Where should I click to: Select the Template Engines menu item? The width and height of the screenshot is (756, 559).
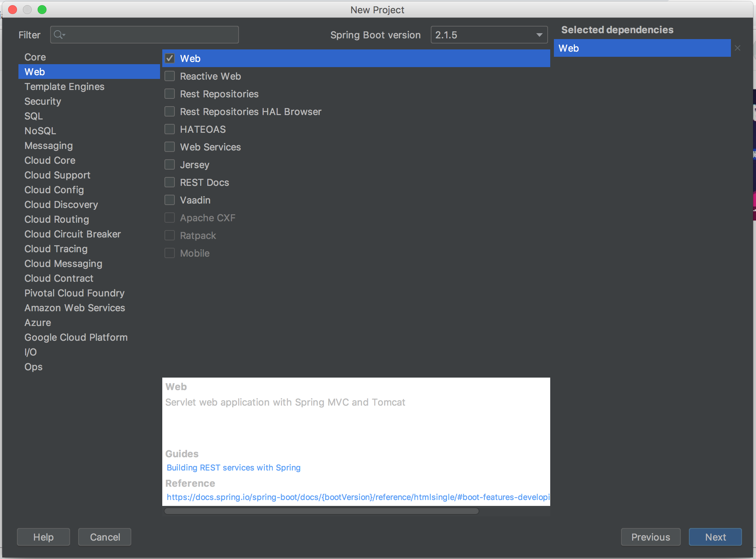pos(64,86)
